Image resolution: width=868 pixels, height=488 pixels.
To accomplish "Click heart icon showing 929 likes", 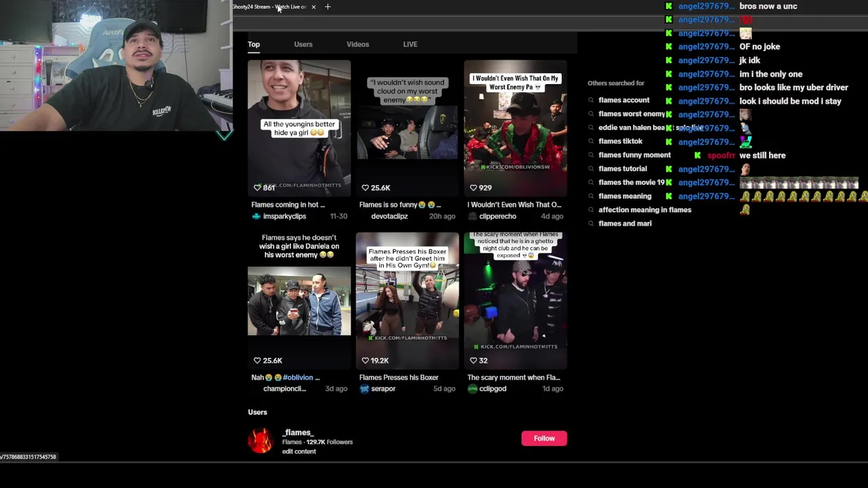I will (x=473, y=188).
